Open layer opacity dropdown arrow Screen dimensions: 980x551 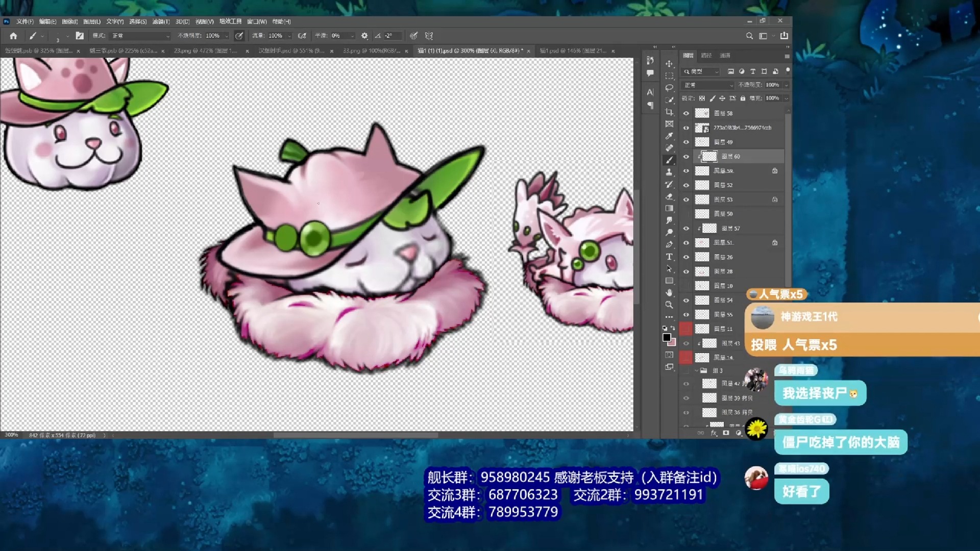click(x=786, y=85)
